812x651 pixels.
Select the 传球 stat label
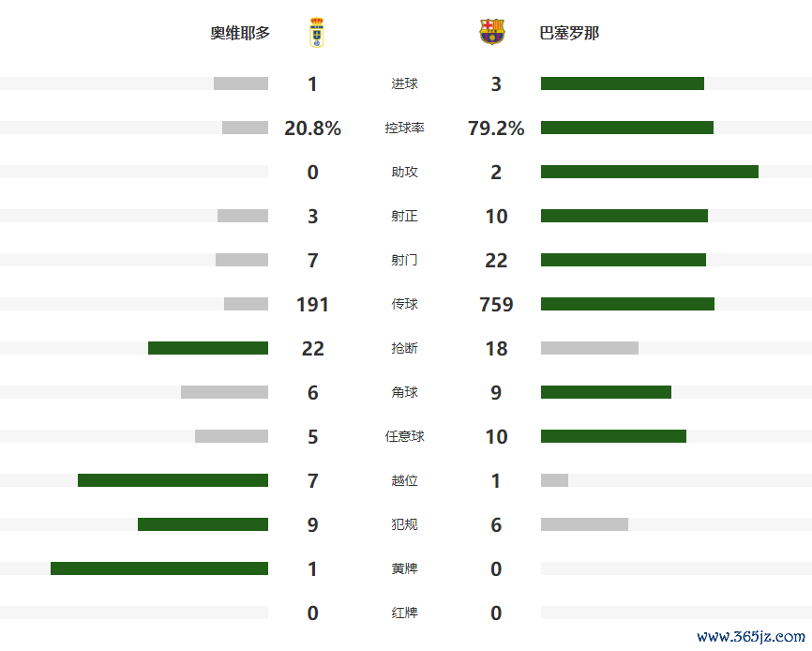pyautogui.click(x=404, y=304)
